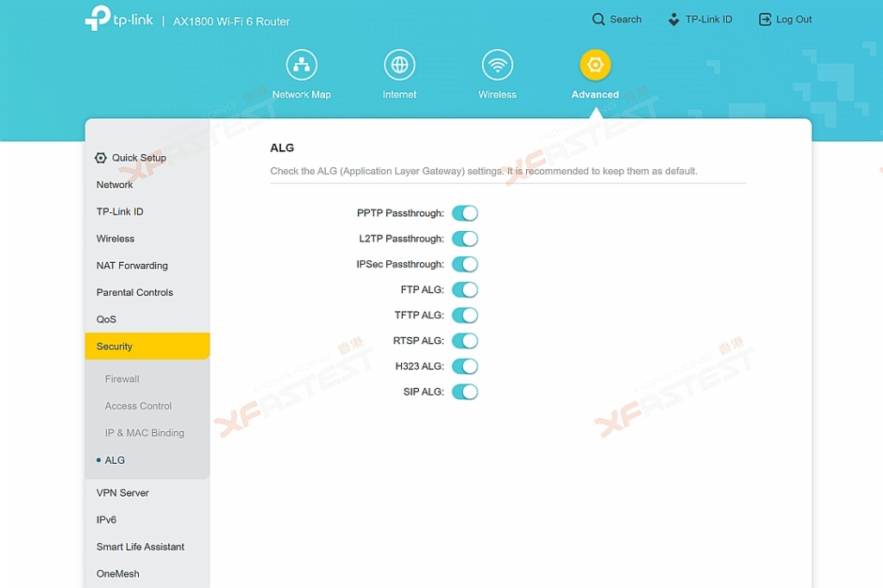Image resolution: width=883 pixels, height=588 pixels.
Task: Click the Search magnifier icon
Action: point(598,20)
